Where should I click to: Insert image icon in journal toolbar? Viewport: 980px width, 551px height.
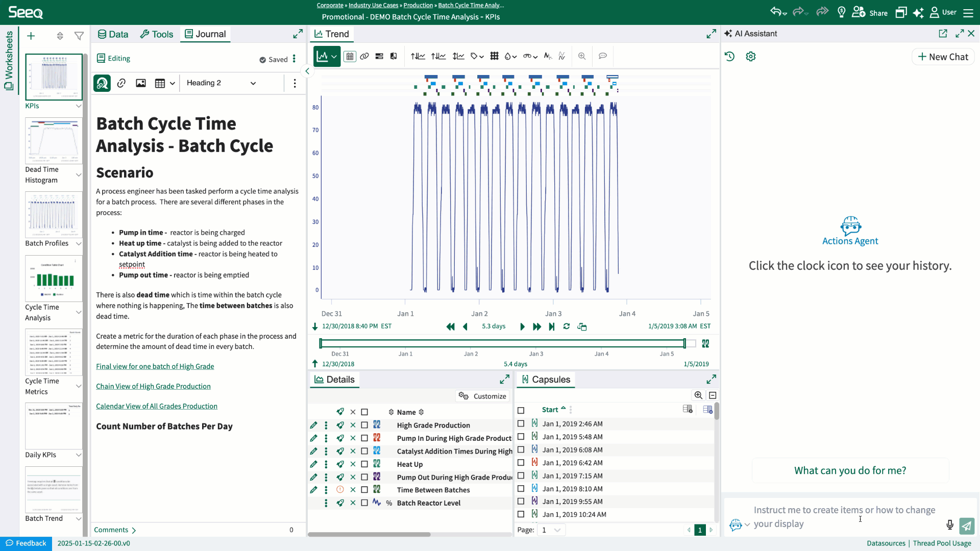tap(141, 83)
